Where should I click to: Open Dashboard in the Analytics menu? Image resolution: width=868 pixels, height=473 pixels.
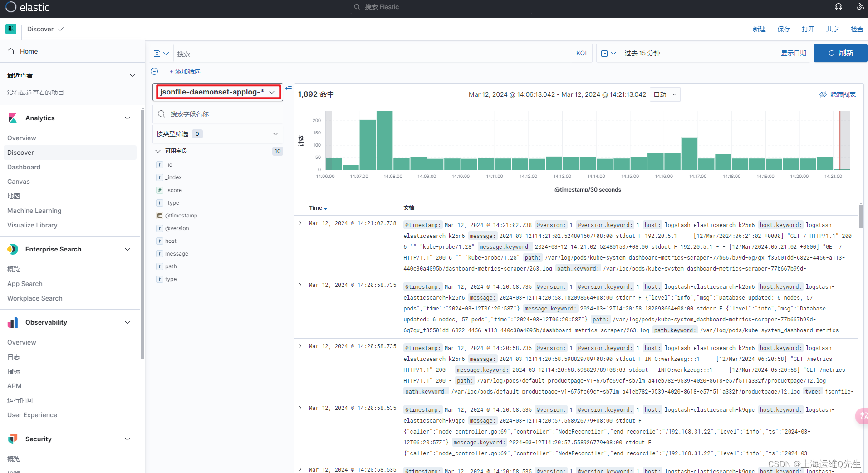tap(24, 167)
